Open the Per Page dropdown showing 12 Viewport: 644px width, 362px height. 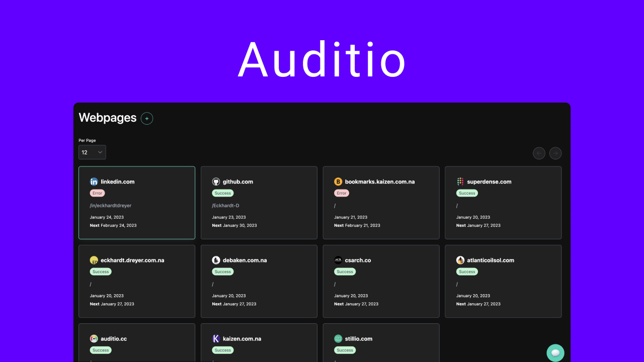coord(92,152)
